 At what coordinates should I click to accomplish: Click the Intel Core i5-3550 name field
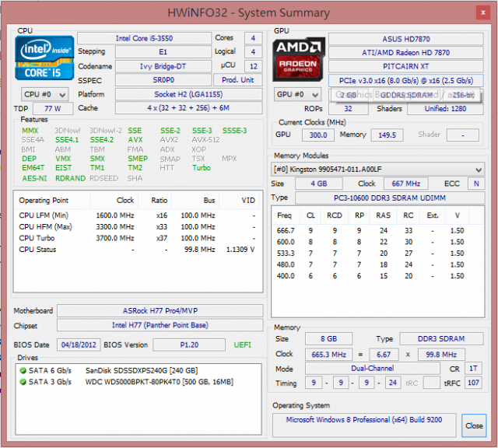[144, 38]
